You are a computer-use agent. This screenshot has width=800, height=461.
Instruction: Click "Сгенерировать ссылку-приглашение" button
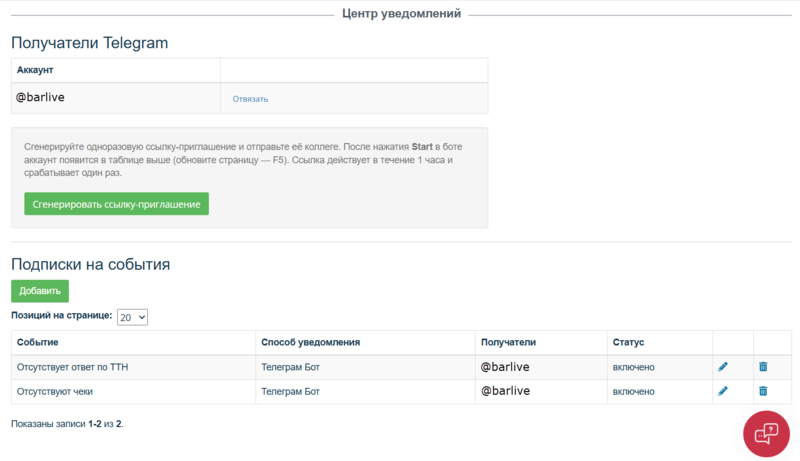click(x=116, y=204)
